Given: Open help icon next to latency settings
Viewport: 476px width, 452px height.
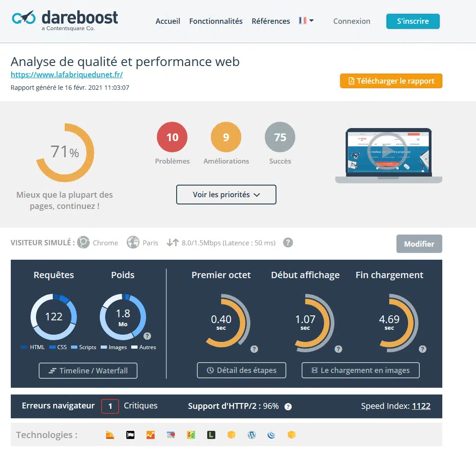Looking at the screenshot, I should pyautogui.click(x=288, y=242).
